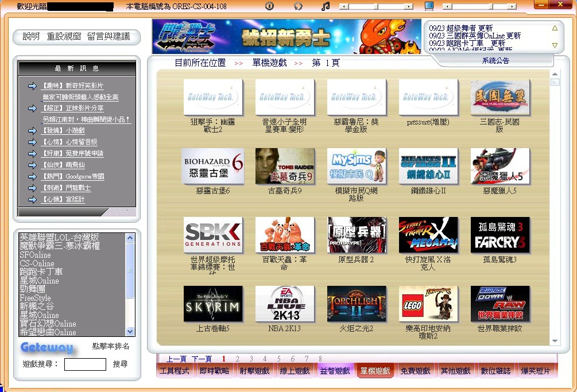Switch to the 工具程式 tab
The image size is (577, 392).
[175, 371]
